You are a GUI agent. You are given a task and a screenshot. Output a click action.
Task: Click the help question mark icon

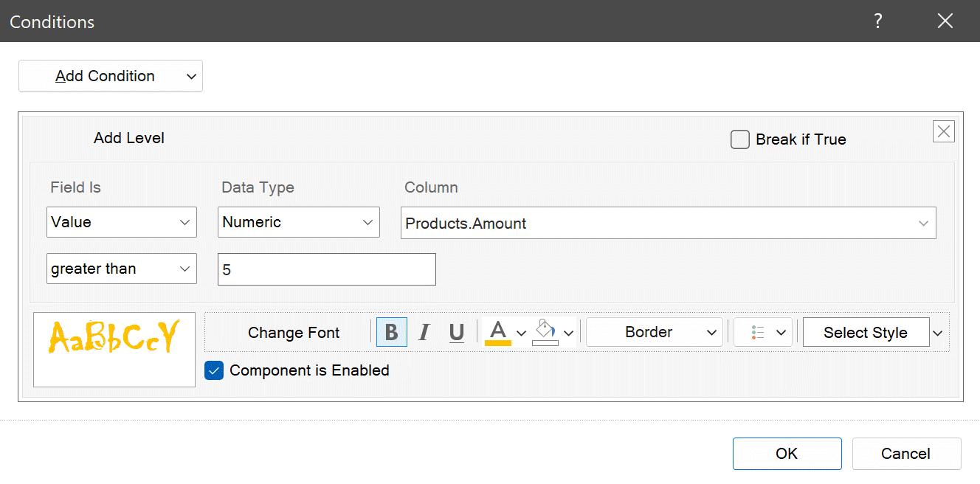point(877,21)
